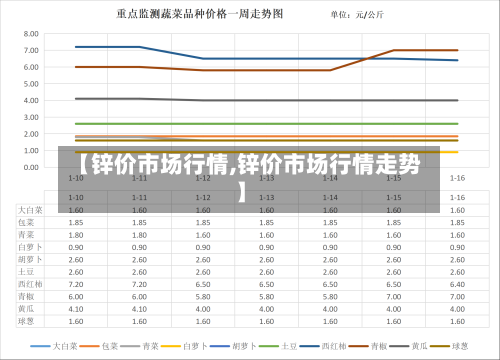The width and height of the screenshot is (500, 360).
Task: Click 大白菜 price 1.60 in 1-16 column
Action: tap(457, 210)
